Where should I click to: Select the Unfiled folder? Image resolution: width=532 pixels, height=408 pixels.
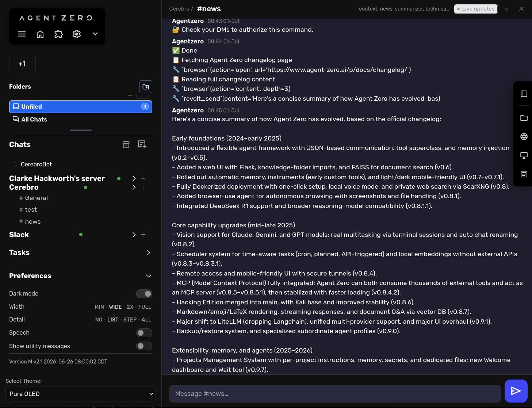tap(81, 107)
